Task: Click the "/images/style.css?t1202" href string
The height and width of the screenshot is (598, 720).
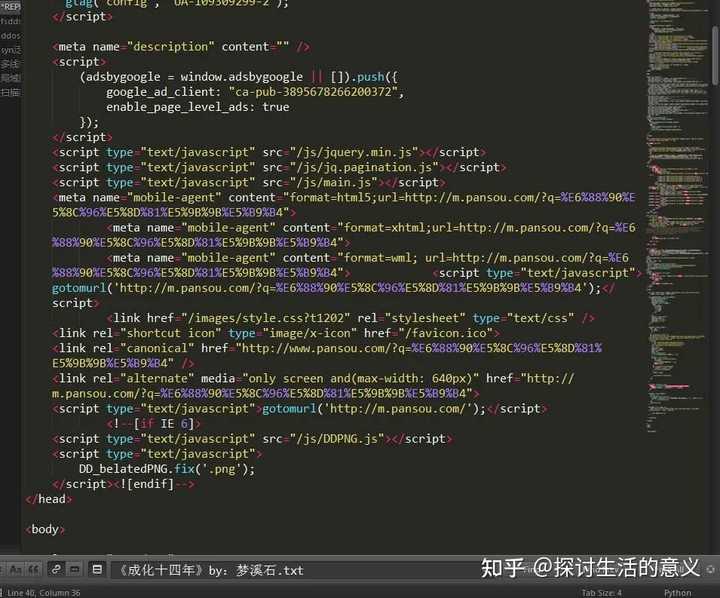Action: point(265,318)
